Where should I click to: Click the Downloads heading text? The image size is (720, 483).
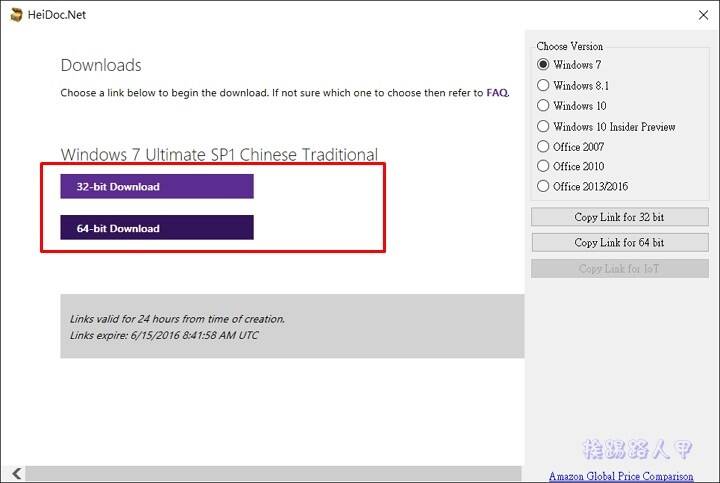click(101, 65)
